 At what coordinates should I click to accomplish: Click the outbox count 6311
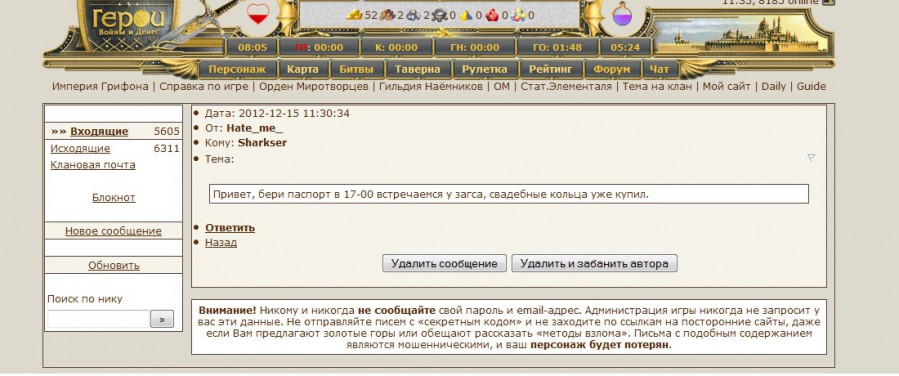(167, 149)
